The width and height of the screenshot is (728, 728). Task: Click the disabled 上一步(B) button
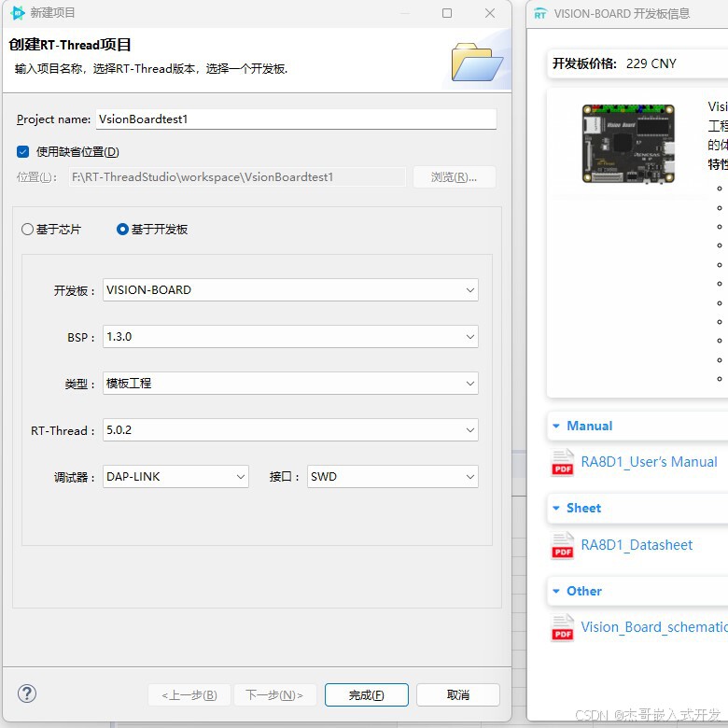[189, 694]
